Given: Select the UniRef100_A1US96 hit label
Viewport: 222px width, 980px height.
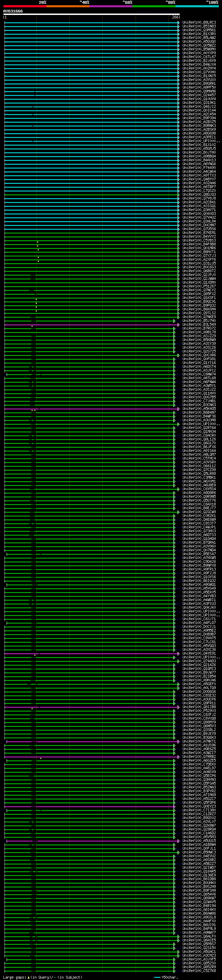Looking at the screenshot, I should (199, 745).
